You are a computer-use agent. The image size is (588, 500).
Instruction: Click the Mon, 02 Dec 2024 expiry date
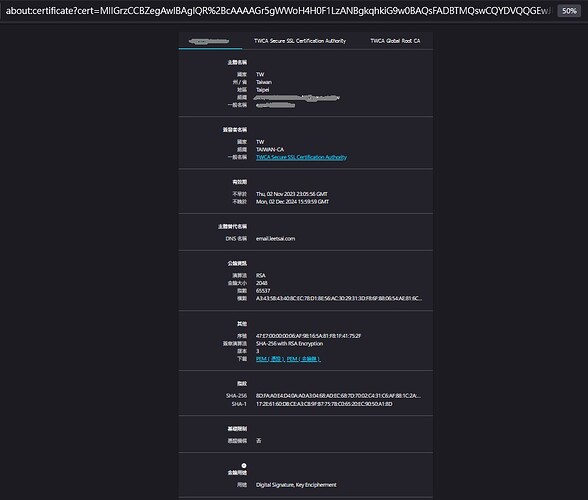(292, 202)
